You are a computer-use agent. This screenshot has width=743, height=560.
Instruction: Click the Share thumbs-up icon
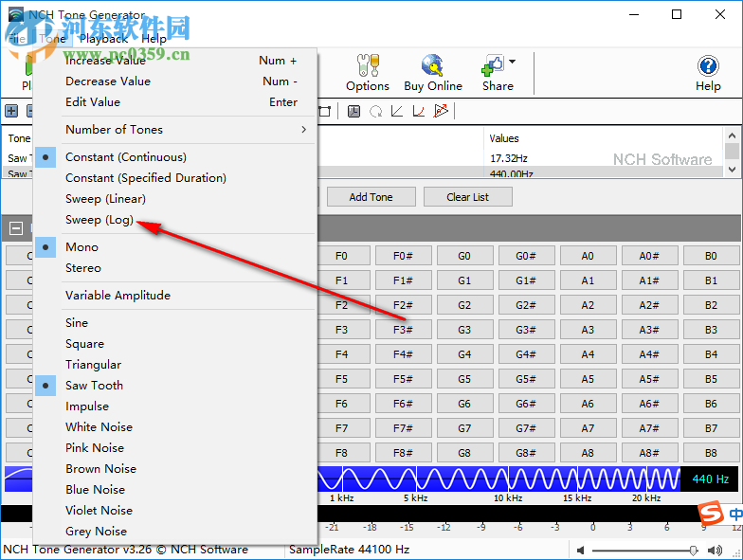pos(493,66)
